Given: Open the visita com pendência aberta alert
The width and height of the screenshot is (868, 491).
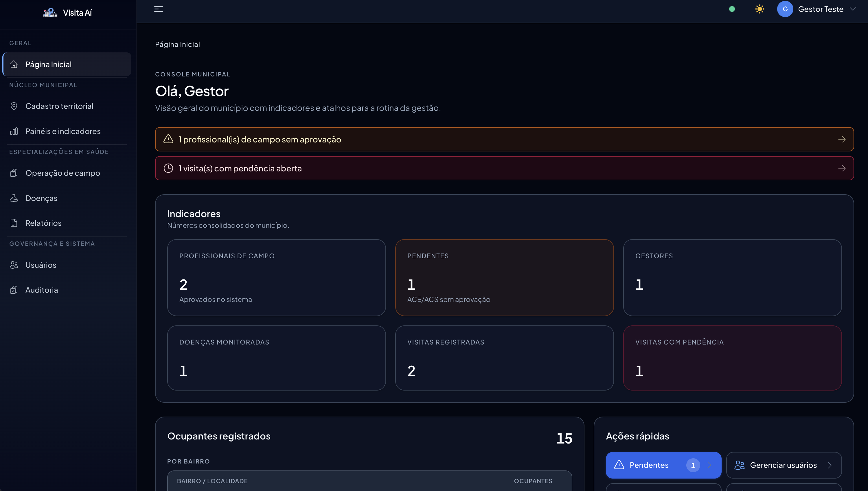Looking at the screenshot, I should (504, 168).
